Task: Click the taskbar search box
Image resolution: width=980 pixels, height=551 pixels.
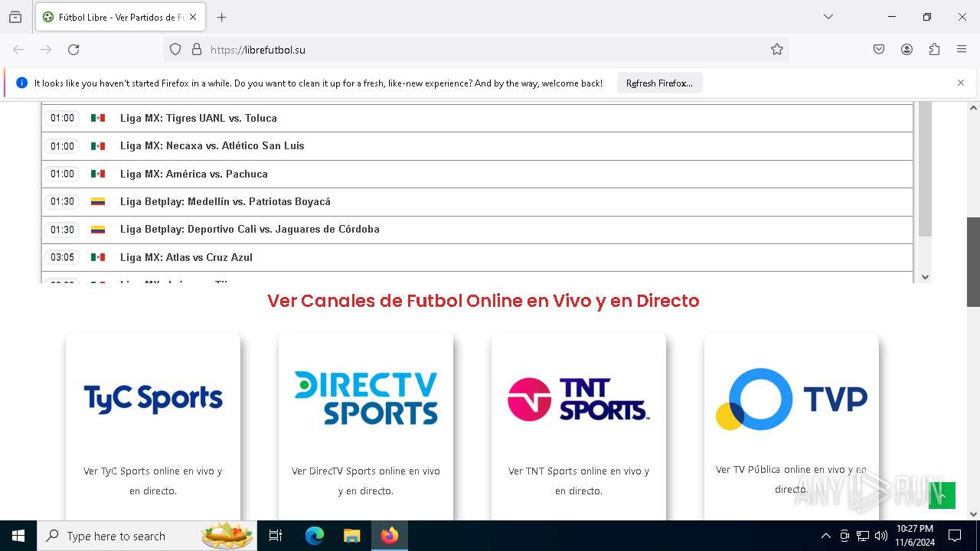Action: [x=148, y=536]
